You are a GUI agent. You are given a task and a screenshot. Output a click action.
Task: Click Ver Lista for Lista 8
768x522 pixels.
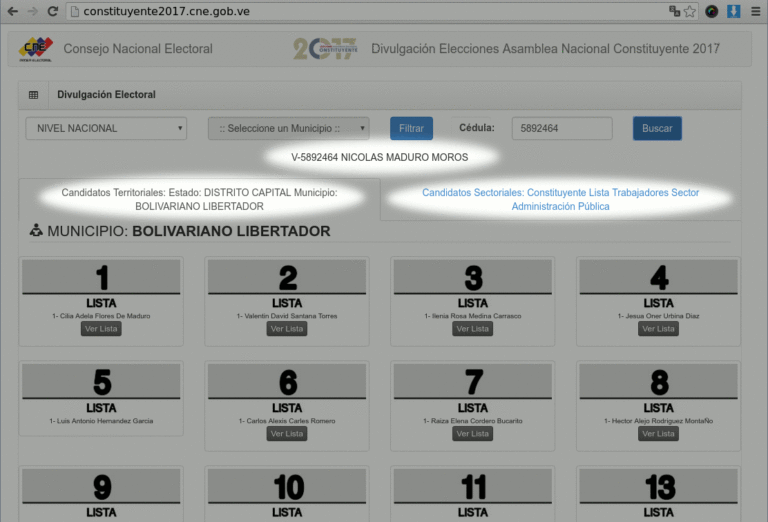(x=658, y=434)
